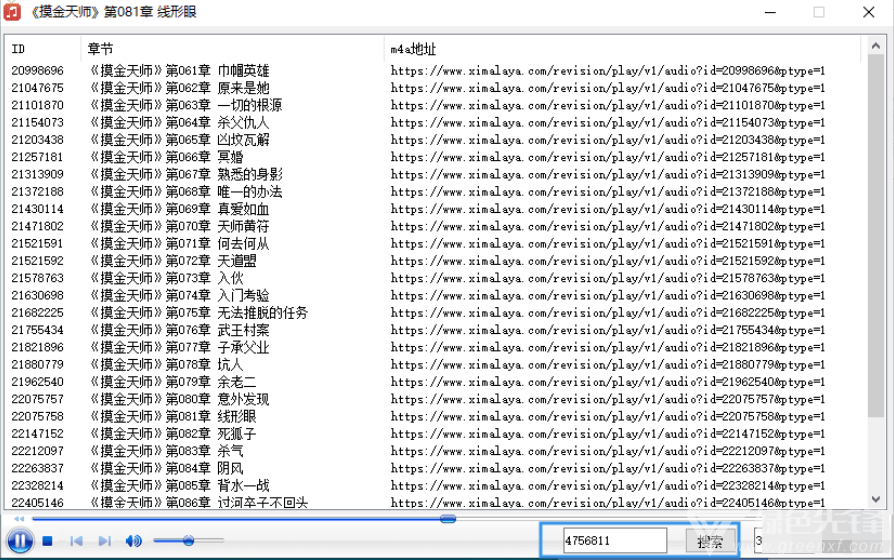Select chapter 第070章 天师黄符

click(x=180, y=226)
